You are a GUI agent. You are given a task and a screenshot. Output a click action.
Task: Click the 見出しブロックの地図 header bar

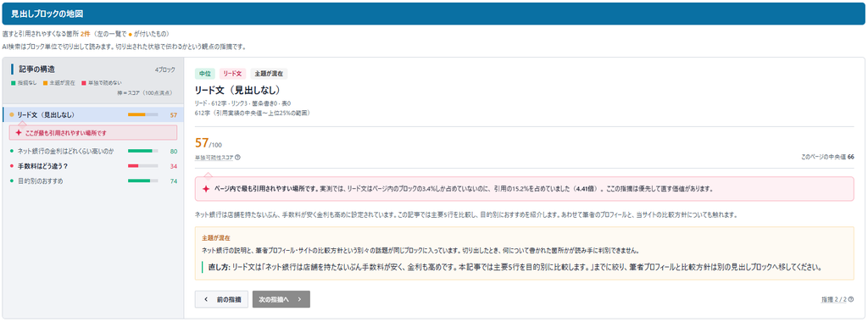[434, 14]
